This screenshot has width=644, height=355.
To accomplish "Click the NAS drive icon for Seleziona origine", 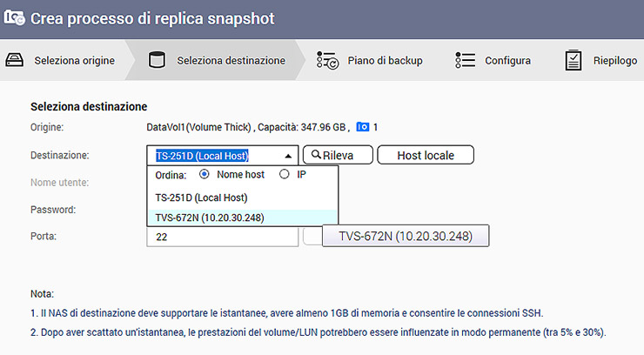I will [x=15, y=61].
